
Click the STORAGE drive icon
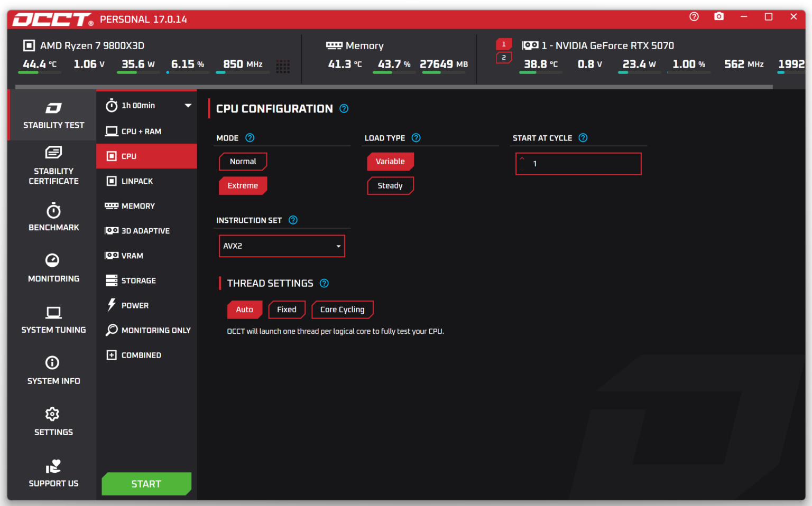pos(112,280)
